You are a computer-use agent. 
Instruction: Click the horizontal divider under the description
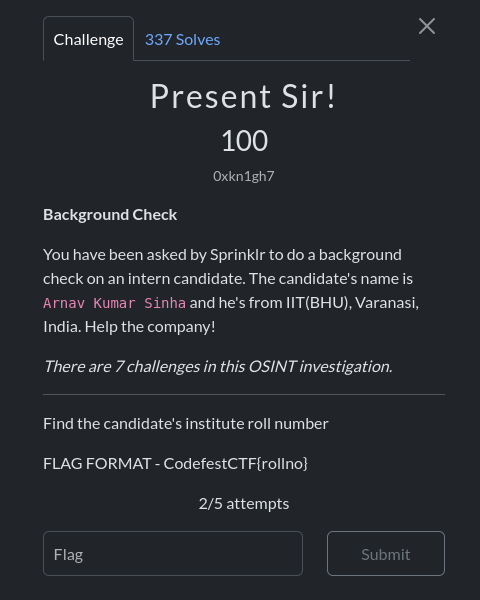(244, 394)
